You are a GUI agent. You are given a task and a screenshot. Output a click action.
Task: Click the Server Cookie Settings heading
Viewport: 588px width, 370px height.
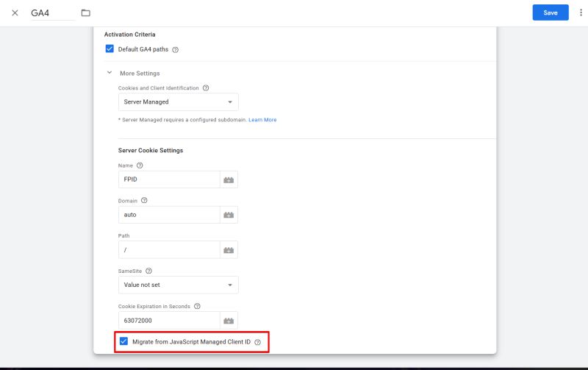(151, 150)
